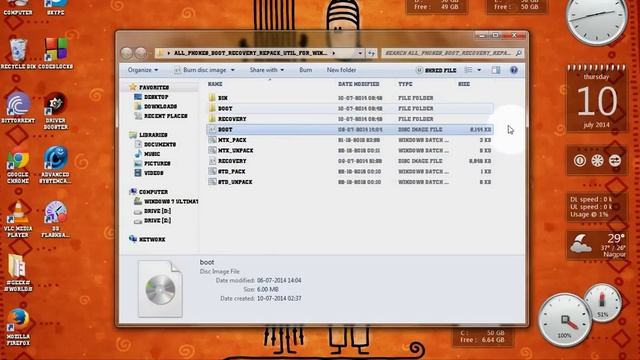Change view with the views icon
640x360 pixels.
pyautogui.click(x=468, y=70)
